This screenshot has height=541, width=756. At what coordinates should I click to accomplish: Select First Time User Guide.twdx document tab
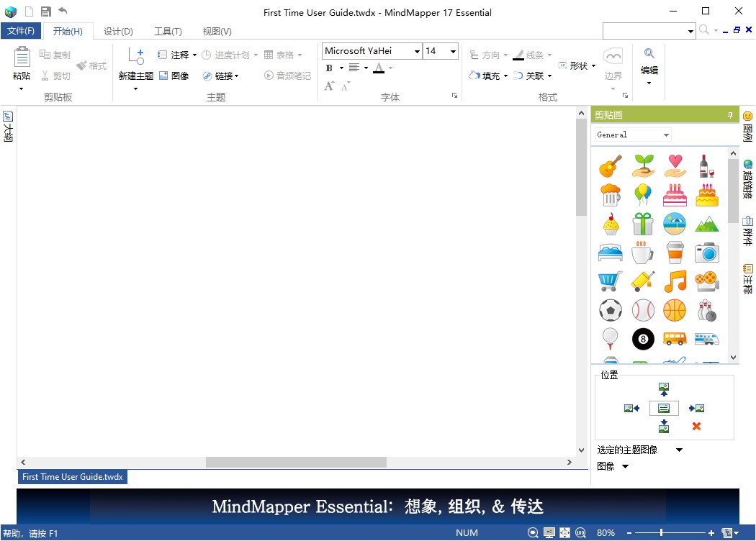pyautogui.click(x=72, y=477)
